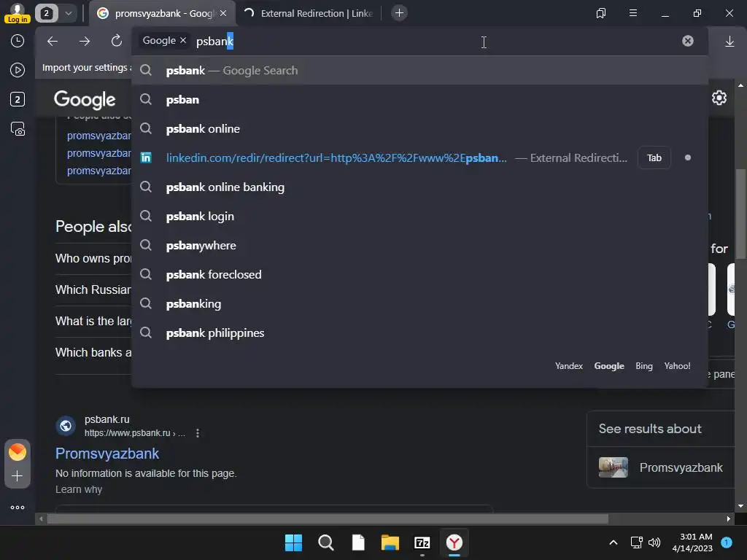Clear the address bar input

click(x=687, y=41)
